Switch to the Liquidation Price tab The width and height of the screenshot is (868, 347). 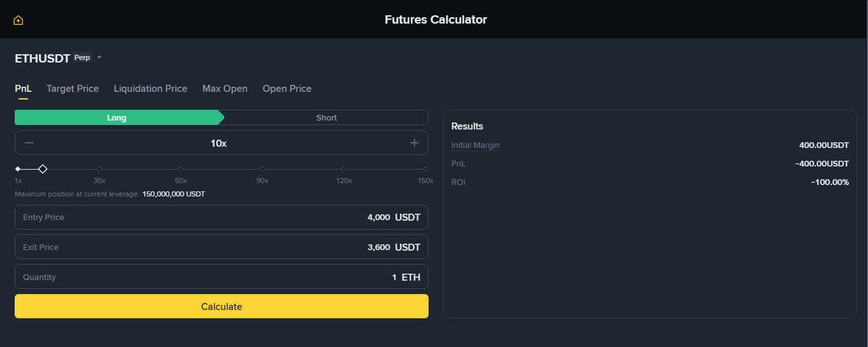[151, 89]
